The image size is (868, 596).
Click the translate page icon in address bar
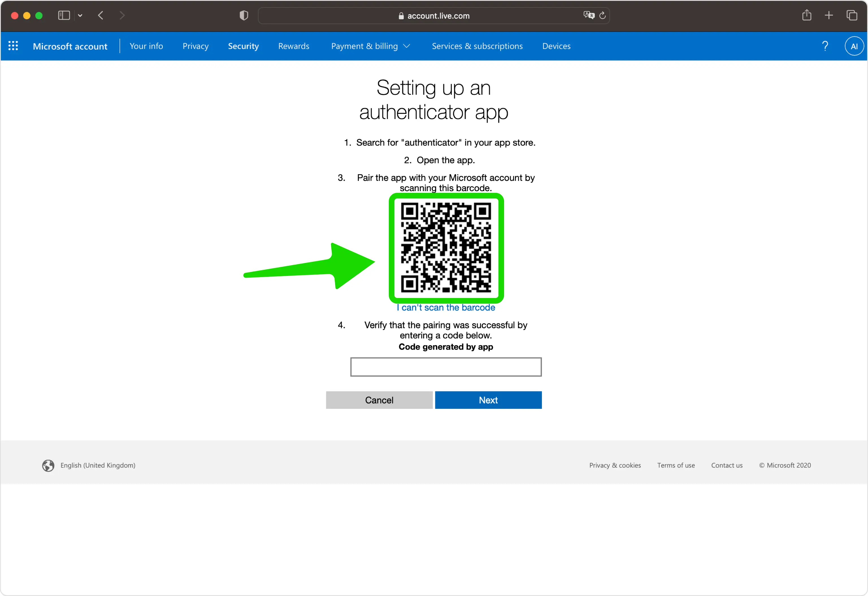(589, 15)
